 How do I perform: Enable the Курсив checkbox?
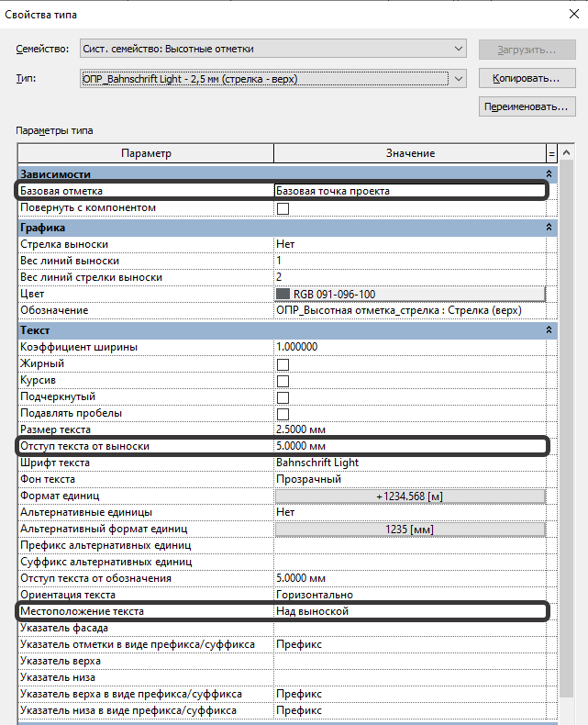[x=283, y=381]
